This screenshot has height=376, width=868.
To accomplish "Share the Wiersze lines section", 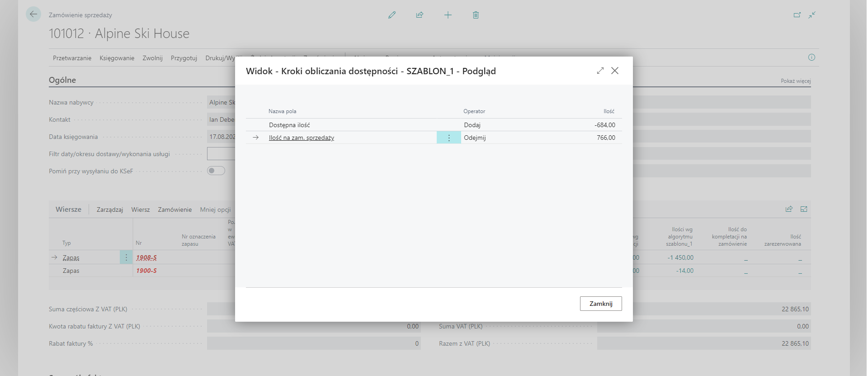I will [789, 209].
